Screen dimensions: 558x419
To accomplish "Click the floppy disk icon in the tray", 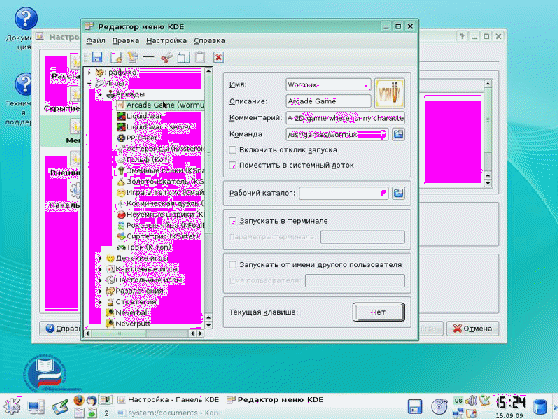I will pos(415,407).
